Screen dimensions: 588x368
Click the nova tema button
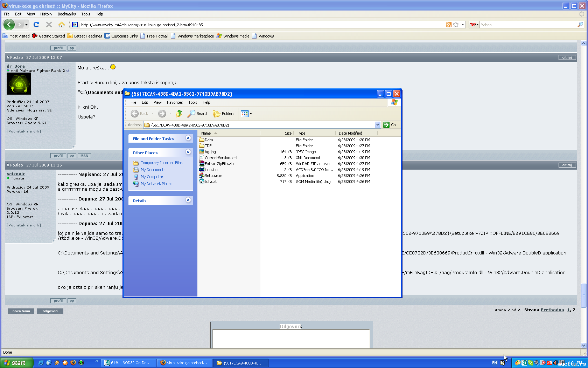(21, 311)
